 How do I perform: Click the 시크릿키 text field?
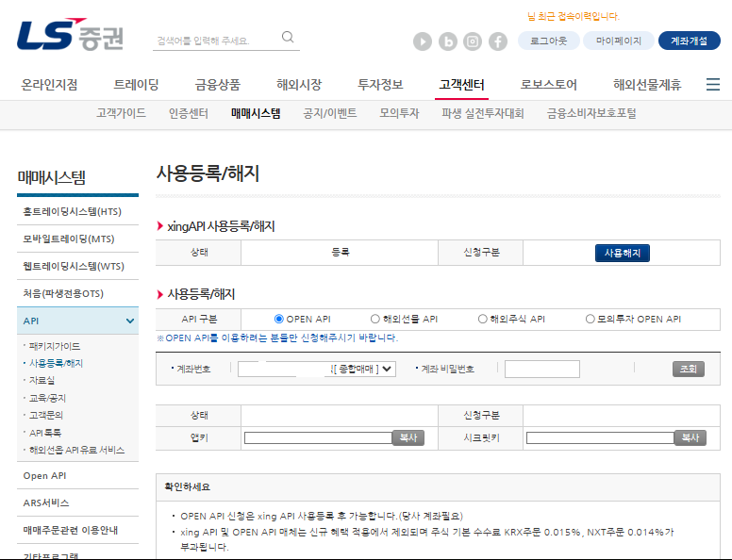(x=600, y=437)
